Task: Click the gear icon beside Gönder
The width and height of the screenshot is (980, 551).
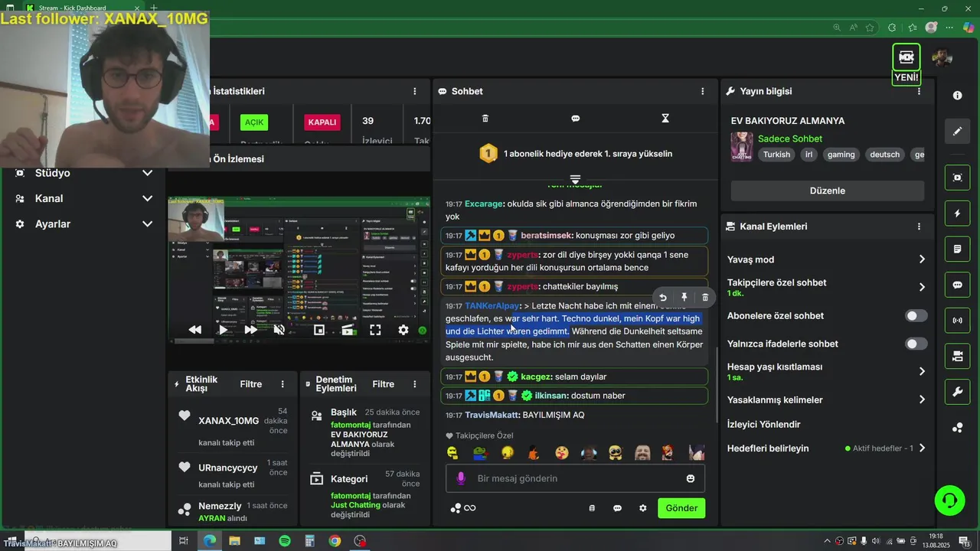Action: click(x=643, y=508)
